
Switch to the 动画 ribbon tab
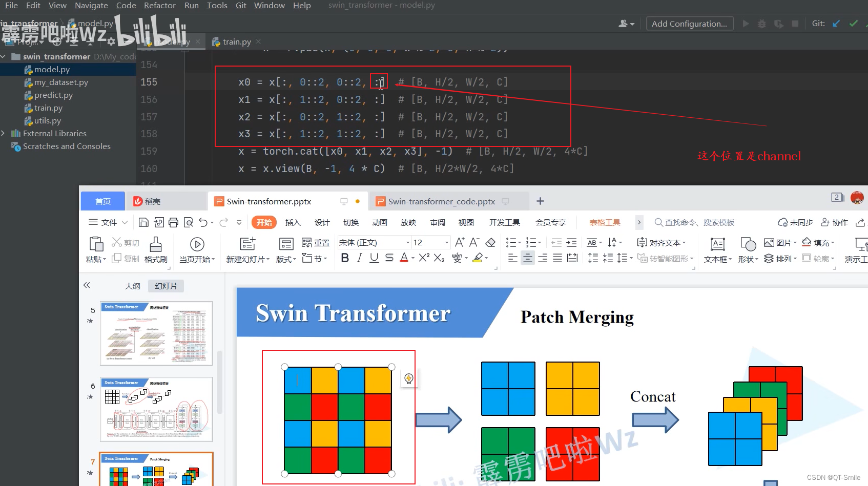(380, 222)
